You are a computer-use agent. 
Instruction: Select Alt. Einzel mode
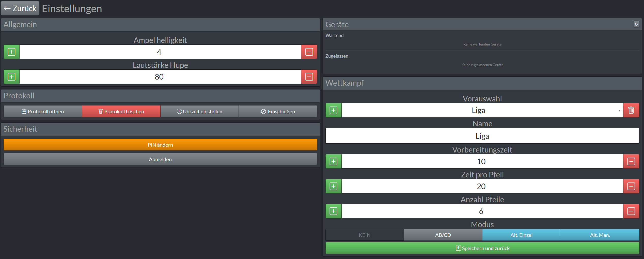pyautogui.click(x=521, y=235)
